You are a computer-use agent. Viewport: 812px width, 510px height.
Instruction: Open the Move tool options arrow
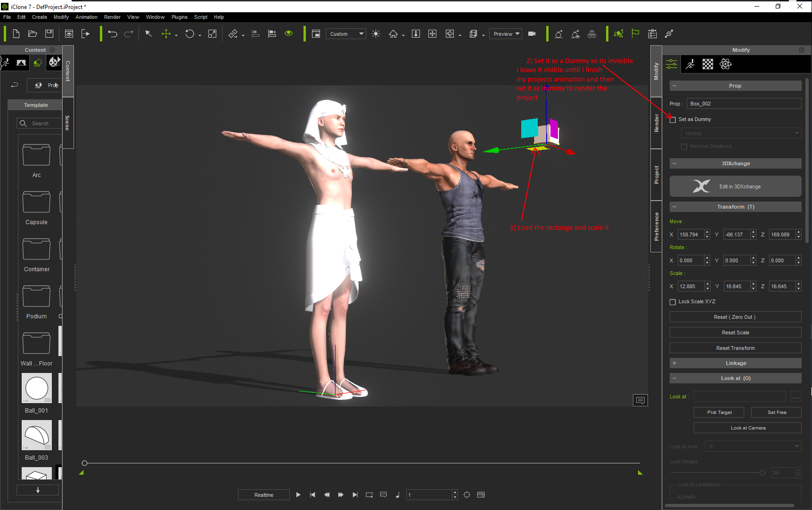(x=176, y=35)
